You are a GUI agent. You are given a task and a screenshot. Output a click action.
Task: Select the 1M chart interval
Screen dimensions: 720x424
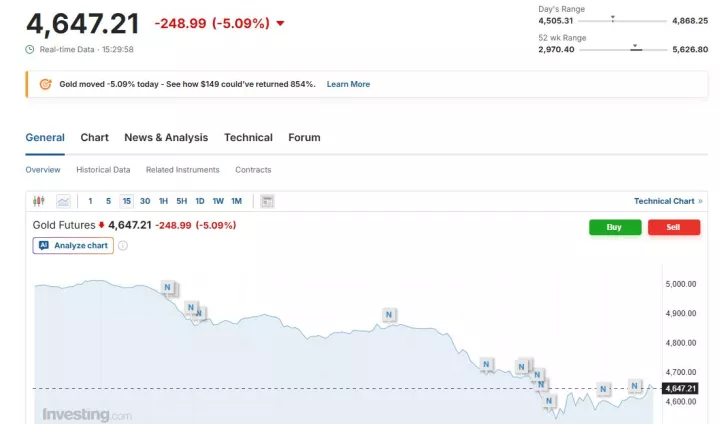[x=236, y=201]
